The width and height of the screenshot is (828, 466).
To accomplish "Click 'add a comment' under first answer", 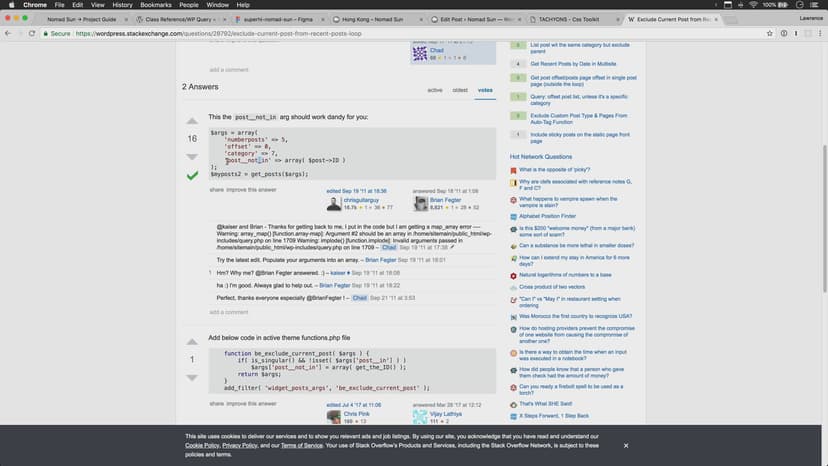I will click(228, 312).
